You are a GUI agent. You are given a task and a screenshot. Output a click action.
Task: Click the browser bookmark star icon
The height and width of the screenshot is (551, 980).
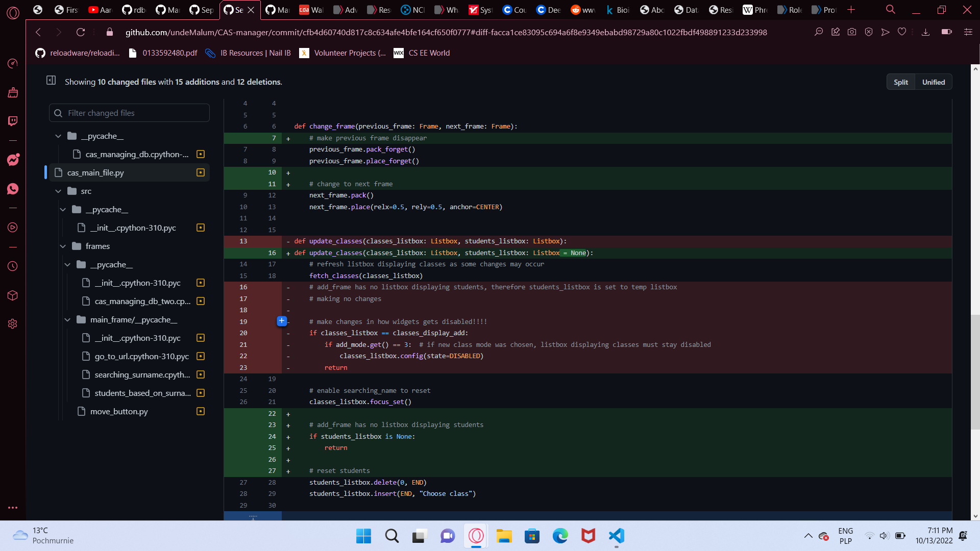(x=901, y=32)
